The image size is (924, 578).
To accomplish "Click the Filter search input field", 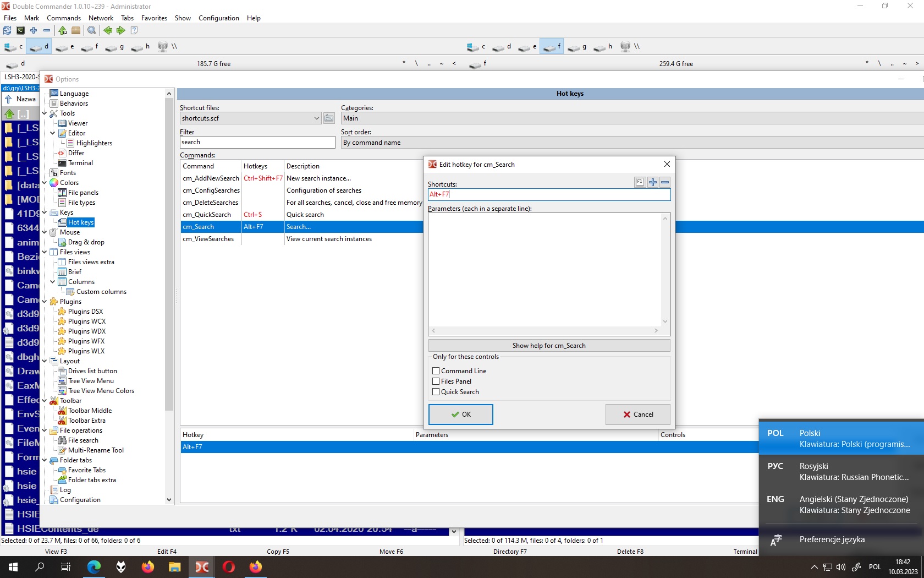I will point(257,142).
